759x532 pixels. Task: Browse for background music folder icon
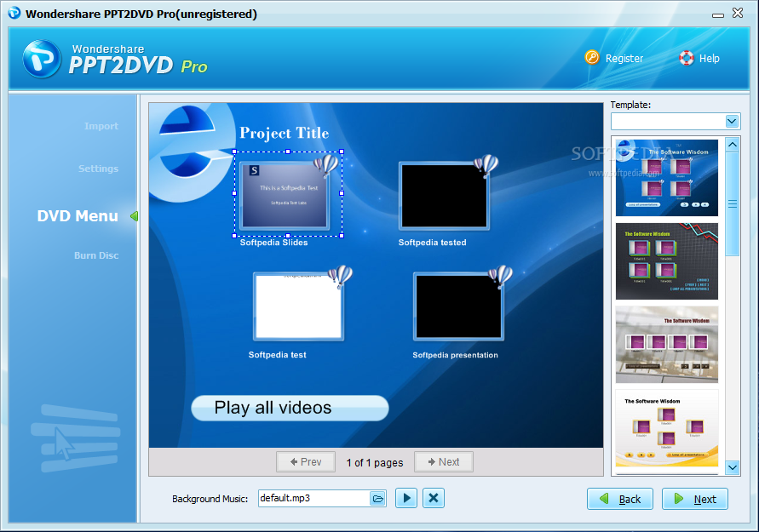377,498
